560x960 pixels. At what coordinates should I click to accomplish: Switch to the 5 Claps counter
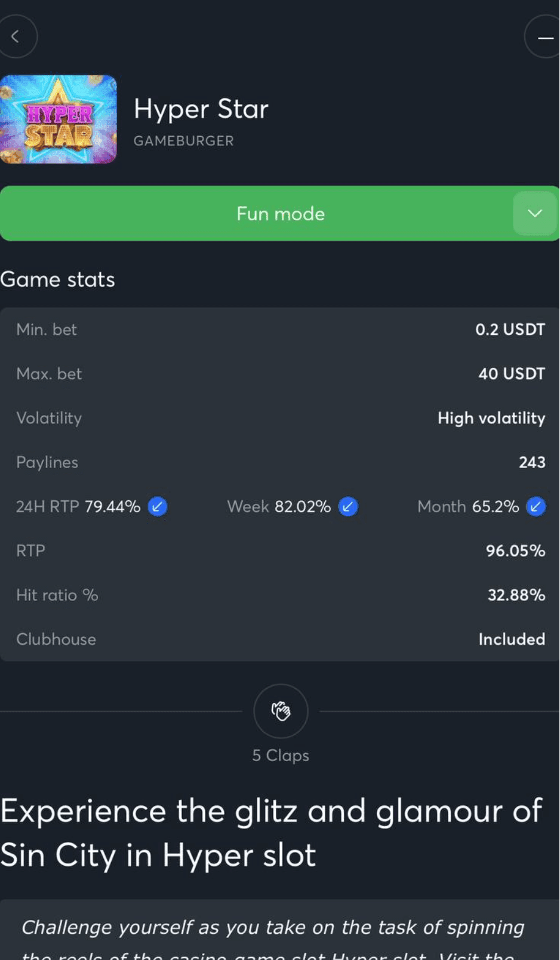(x=280, y=755)
